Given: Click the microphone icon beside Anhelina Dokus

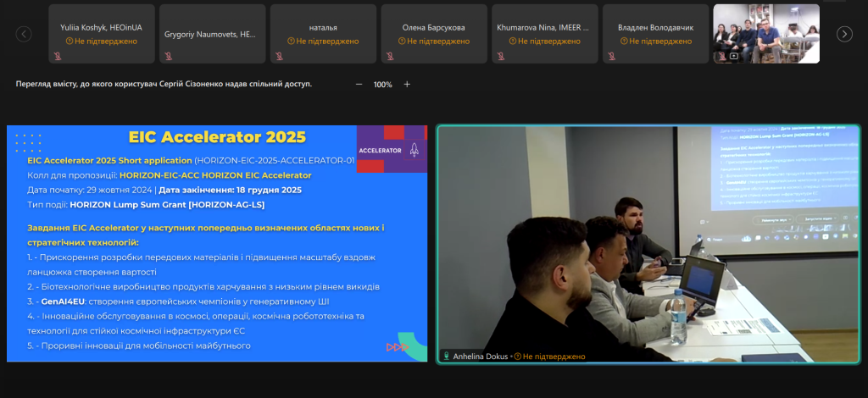Looking at the screenshot, I should 446,357.
